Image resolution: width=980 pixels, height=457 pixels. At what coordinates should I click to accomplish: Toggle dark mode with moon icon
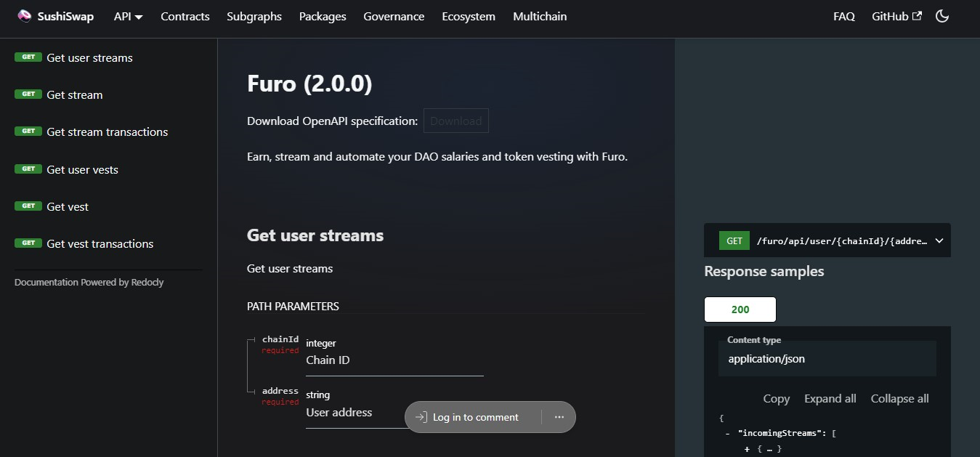coord(942,16)
